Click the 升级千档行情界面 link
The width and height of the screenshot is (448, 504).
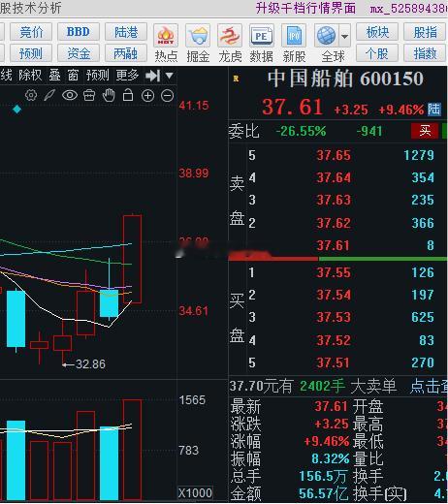pyautogui.click(x=305, y=8)
